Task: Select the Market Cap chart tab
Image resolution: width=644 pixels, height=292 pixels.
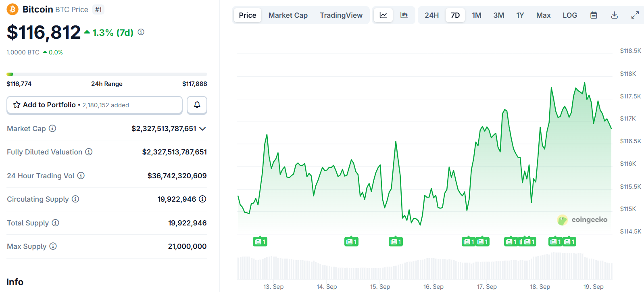Action: point(288,15)
